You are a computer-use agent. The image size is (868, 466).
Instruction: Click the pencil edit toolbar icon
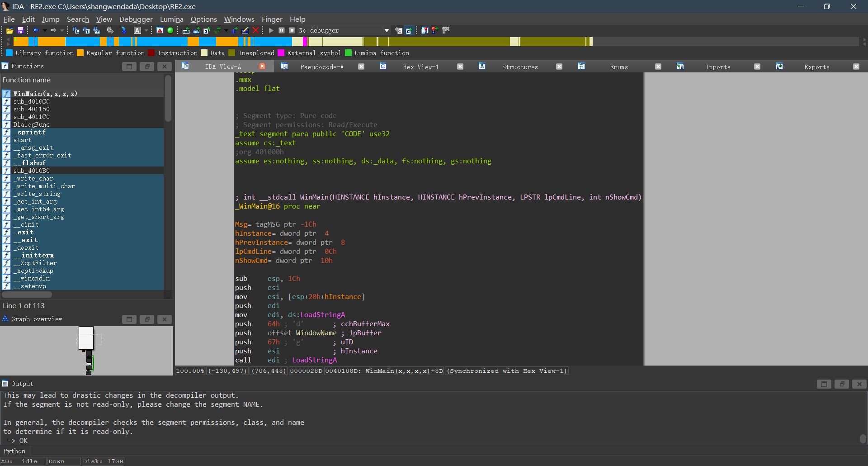pyautogui.click(x=245, y=30)
